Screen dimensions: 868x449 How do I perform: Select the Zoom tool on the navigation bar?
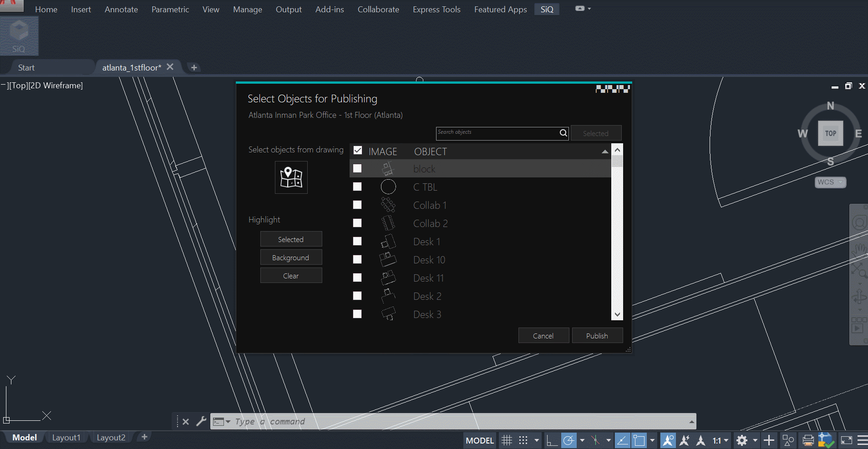point(859,273)
